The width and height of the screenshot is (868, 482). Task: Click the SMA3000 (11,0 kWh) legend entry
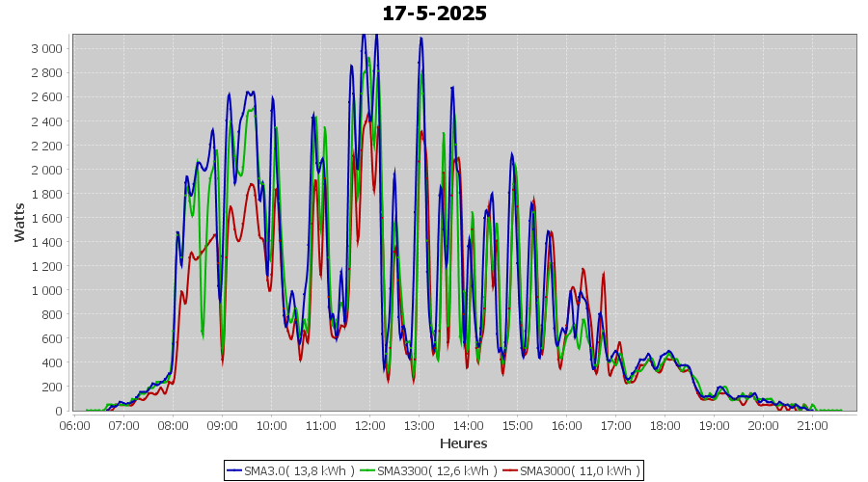(571, 470)
